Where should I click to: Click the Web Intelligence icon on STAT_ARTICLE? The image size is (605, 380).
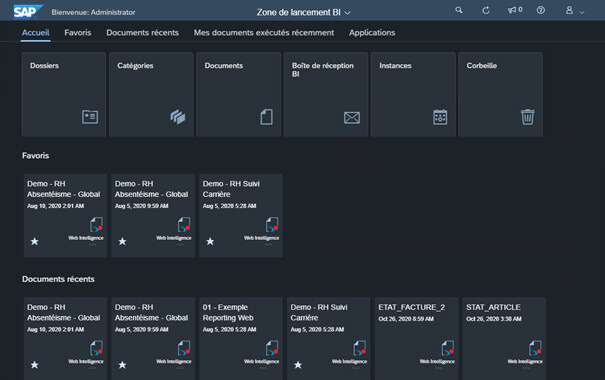click(535, 348)
